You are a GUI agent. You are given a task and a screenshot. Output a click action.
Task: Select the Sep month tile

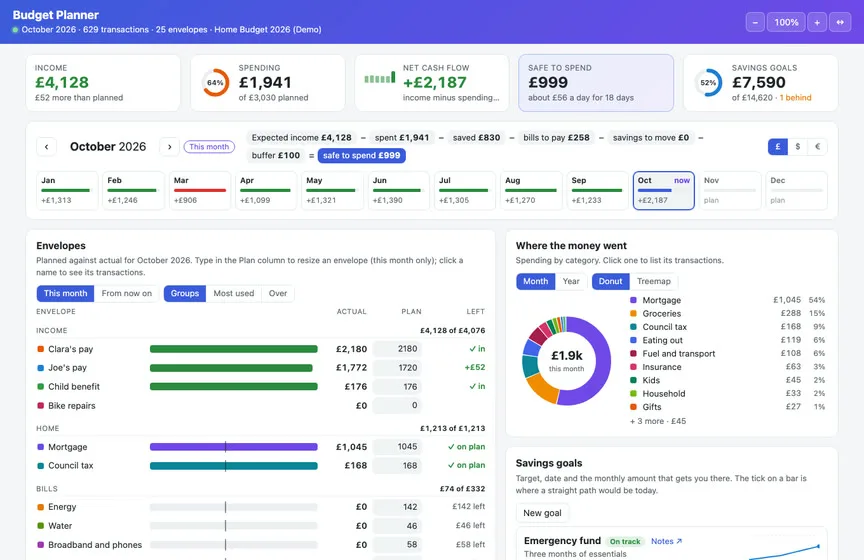point(597,190)
